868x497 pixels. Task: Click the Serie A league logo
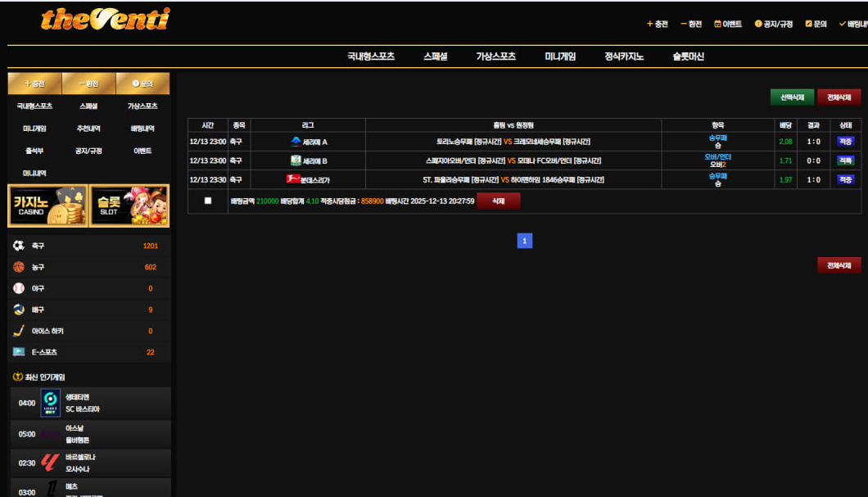(x=296, y=142)
